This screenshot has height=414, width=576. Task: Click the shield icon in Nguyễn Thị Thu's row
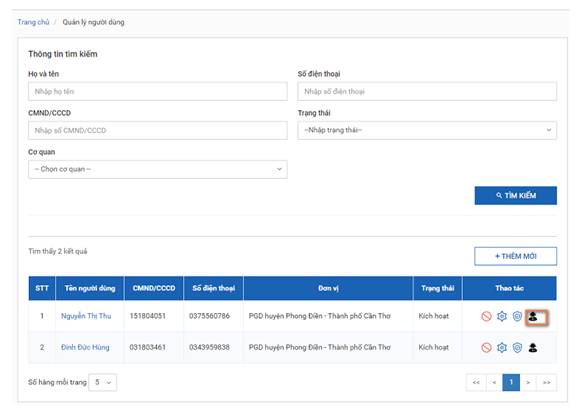click(517, 316)
